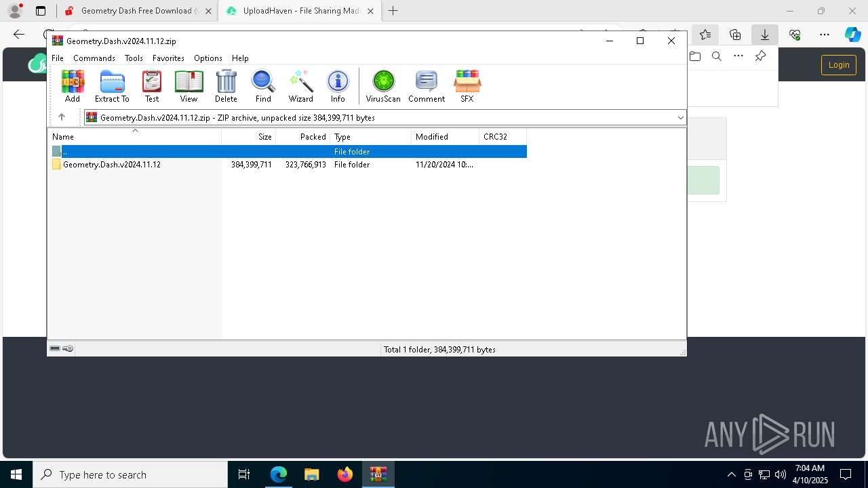
Task: Click the Edge Copilot icon
Action: pyautogui.click(x=852, y=35)
